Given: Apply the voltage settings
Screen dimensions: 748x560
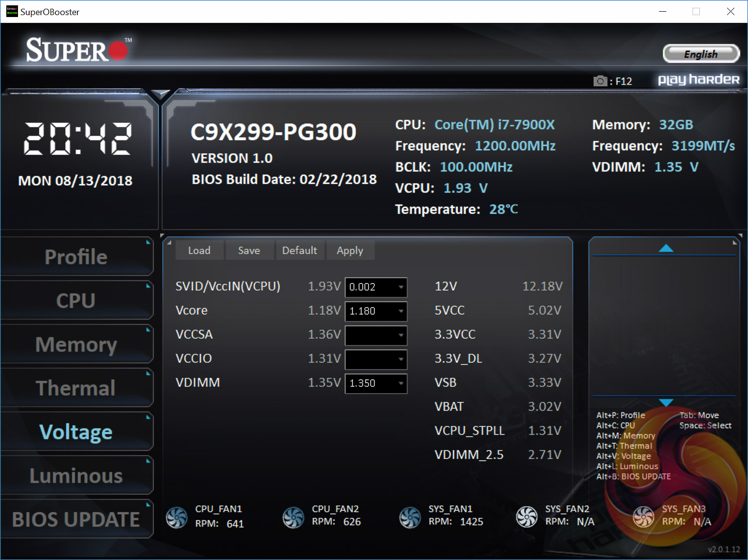Looking at the screenshot, I should [350, 250].
